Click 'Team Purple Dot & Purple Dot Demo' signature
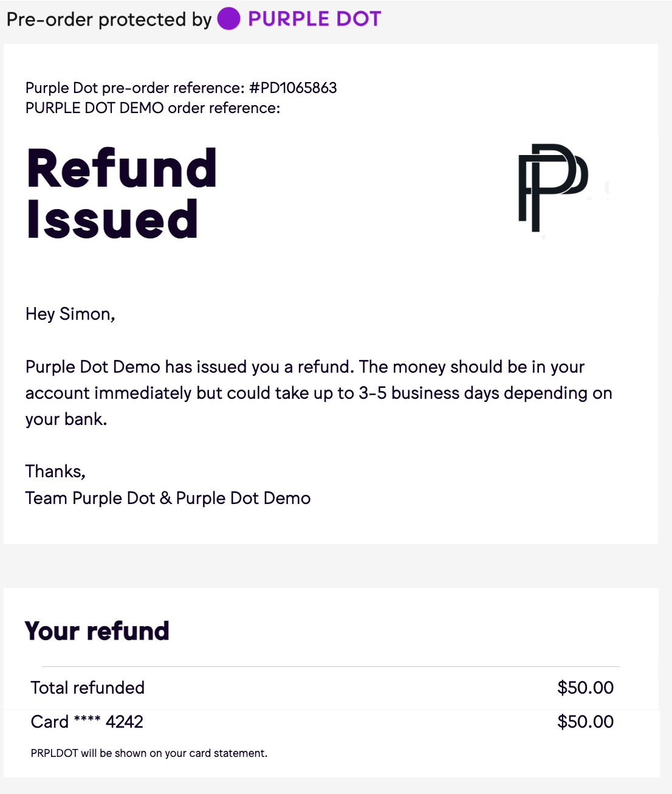This screenshot has height=794, width=672. [168, 499]
